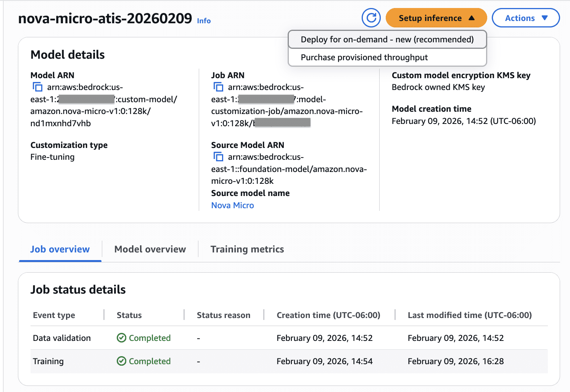Screen dimensions: 570x392
Task: Select the Job overview tab
Action: (x=60, y=249)
